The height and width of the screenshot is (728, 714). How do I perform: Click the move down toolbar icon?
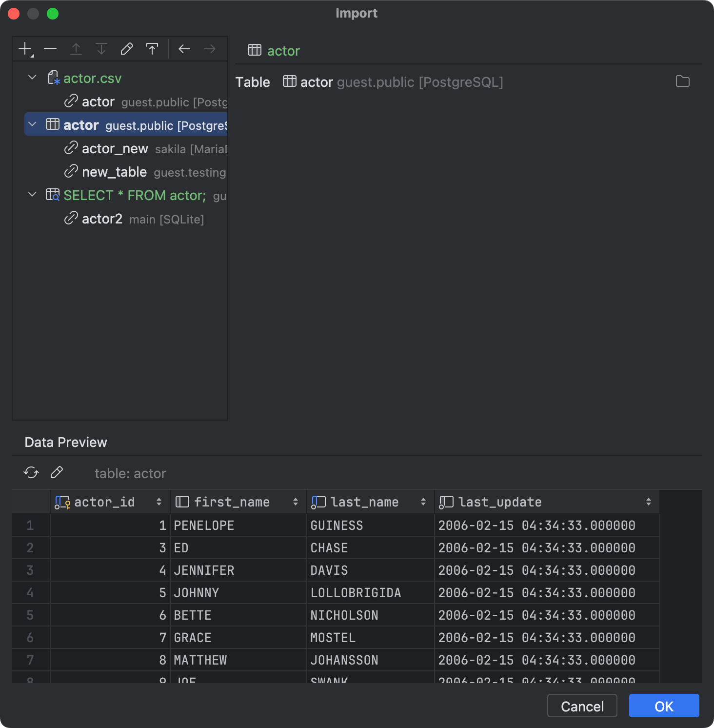[x=101, y=48]
